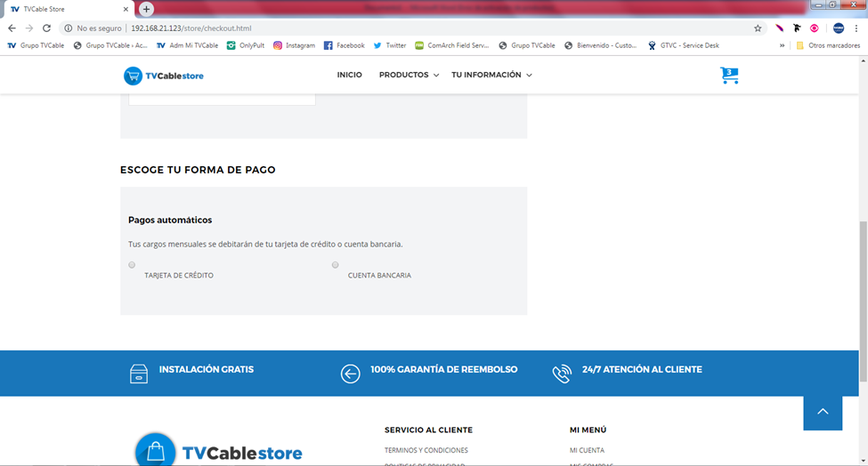Open the Twitter bookmark
Image resolution: width=868 pixels, height=466 pixels.
(x=390, y=45)
